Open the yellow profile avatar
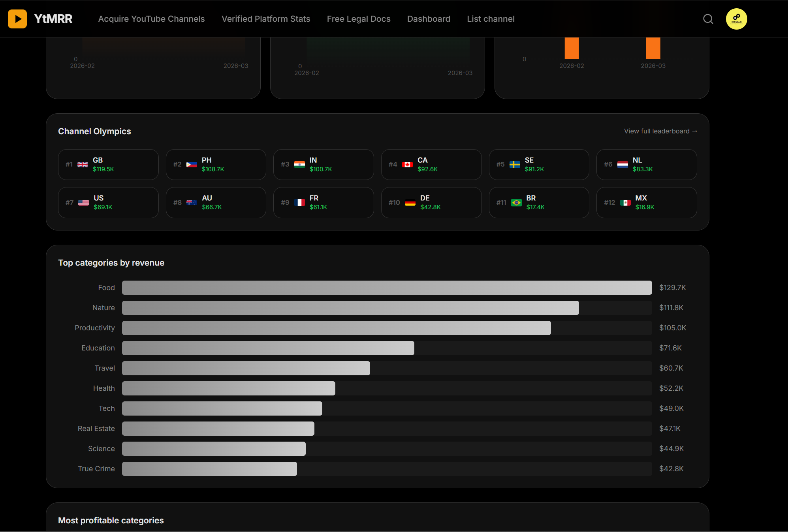The width and height of the screenshot is (788, 532). 736,19
